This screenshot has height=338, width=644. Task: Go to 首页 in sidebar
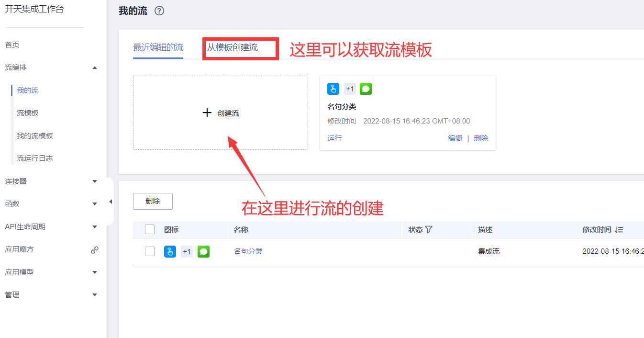click(12, 45)
